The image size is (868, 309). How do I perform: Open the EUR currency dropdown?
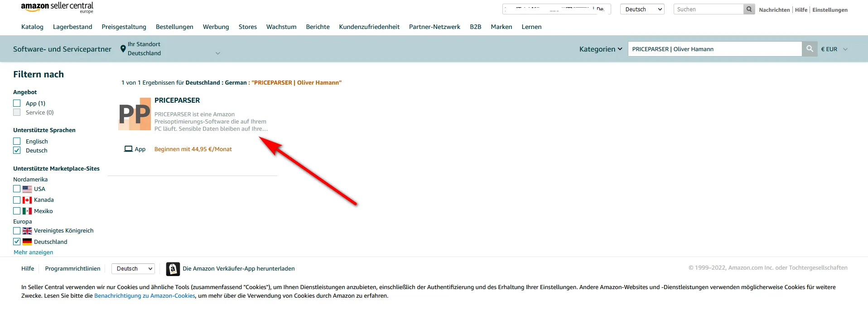tap(834, 49)
